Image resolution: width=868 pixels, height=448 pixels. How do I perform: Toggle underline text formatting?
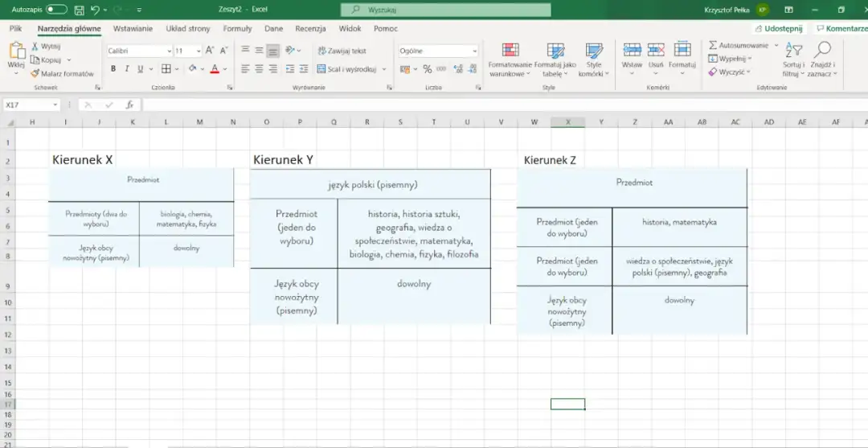(139, 69)
